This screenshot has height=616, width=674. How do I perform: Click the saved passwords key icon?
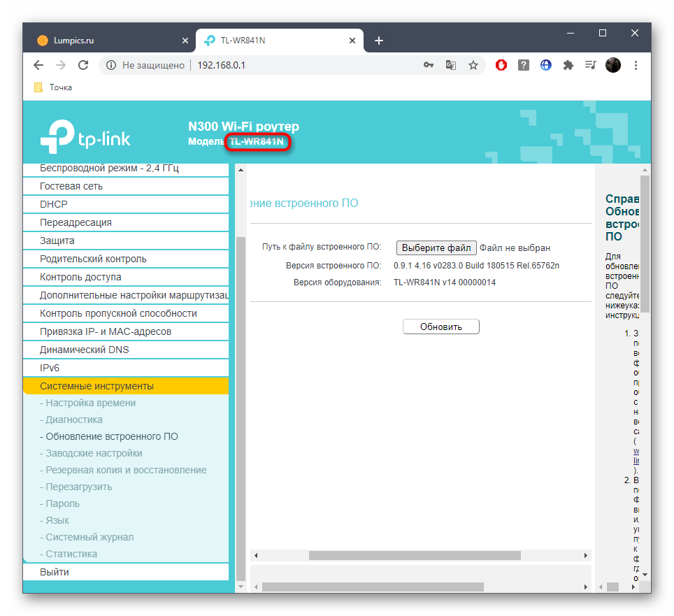point(428,65)
